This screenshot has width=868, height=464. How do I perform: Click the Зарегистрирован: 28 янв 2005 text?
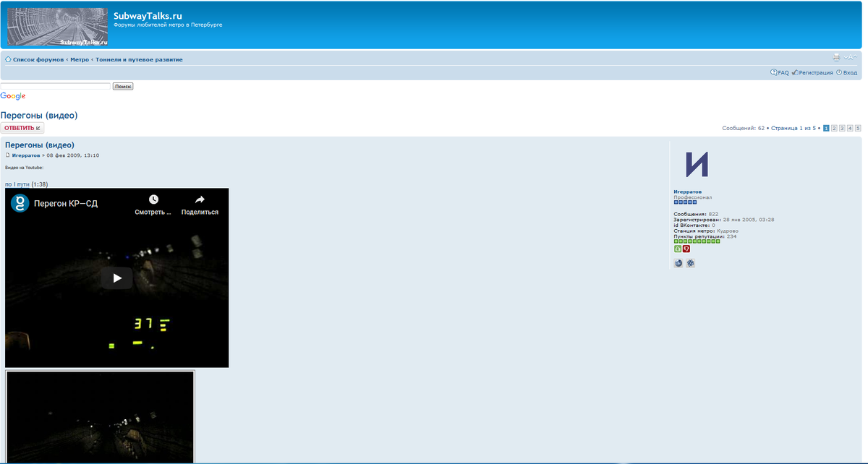click(724, 220)
